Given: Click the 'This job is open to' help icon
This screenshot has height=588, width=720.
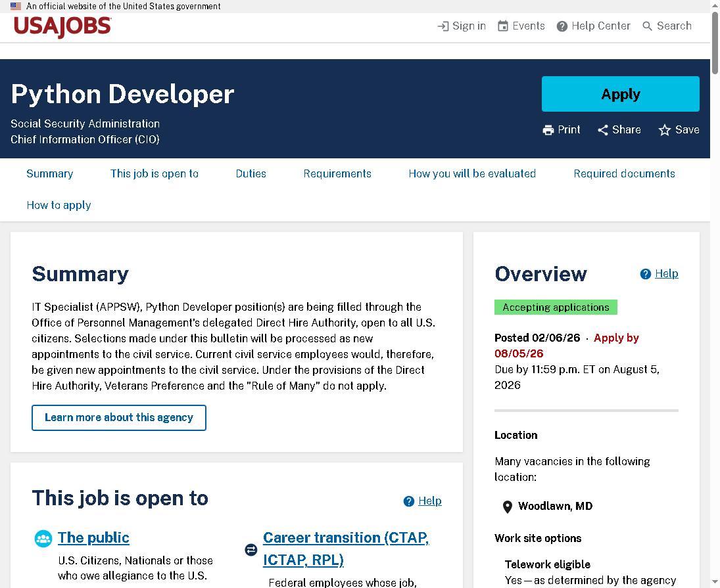Looking at the screenshot, I should coord(409,501).
